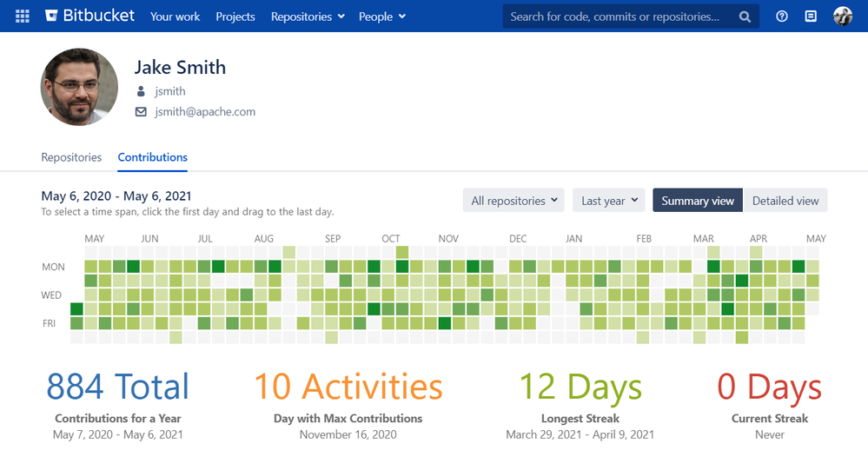Click the search magnifier icon
The image size is (868, 470).
(745, 17)
